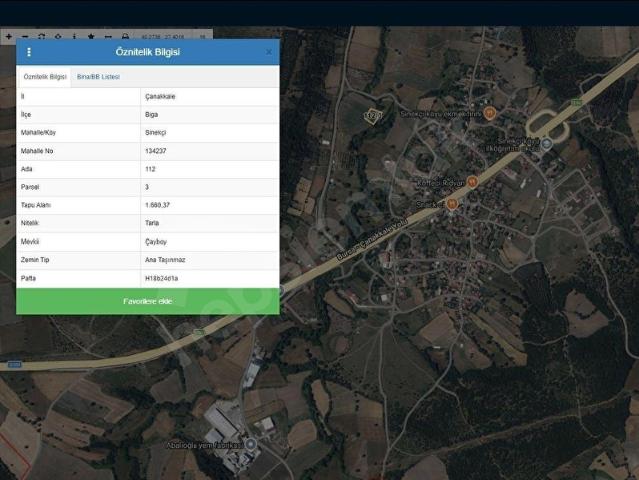Select the Parsel value 3
The image size is (639, 480).
[147, 187]
